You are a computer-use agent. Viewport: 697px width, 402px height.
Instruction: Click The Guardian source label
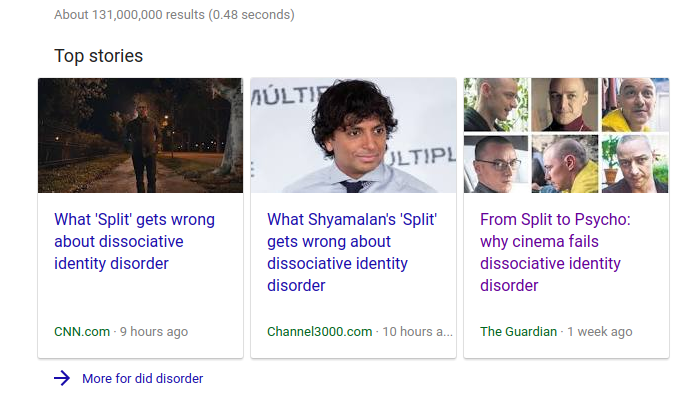pyautogui.click(x=518, y=332)
